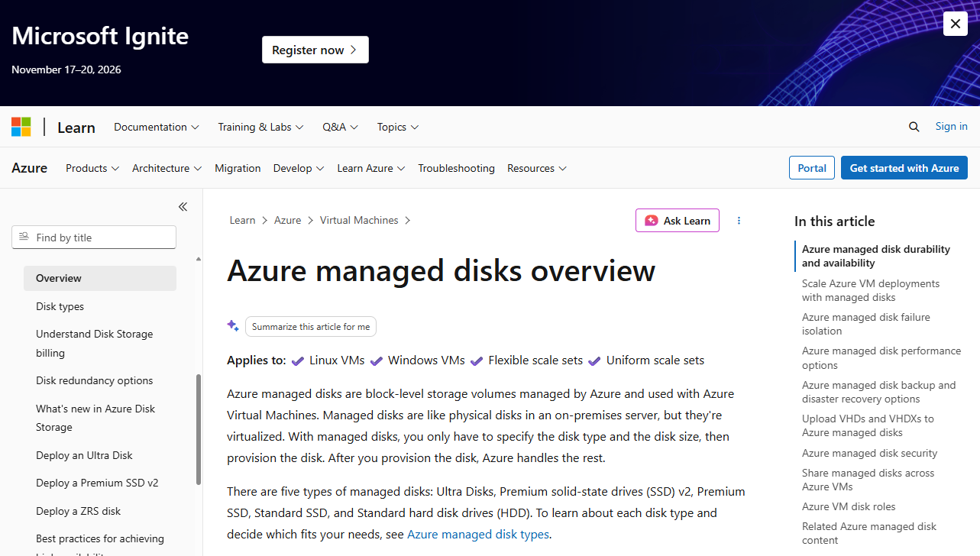Open Understand Disk Storage billing

[x=94, y=344]
